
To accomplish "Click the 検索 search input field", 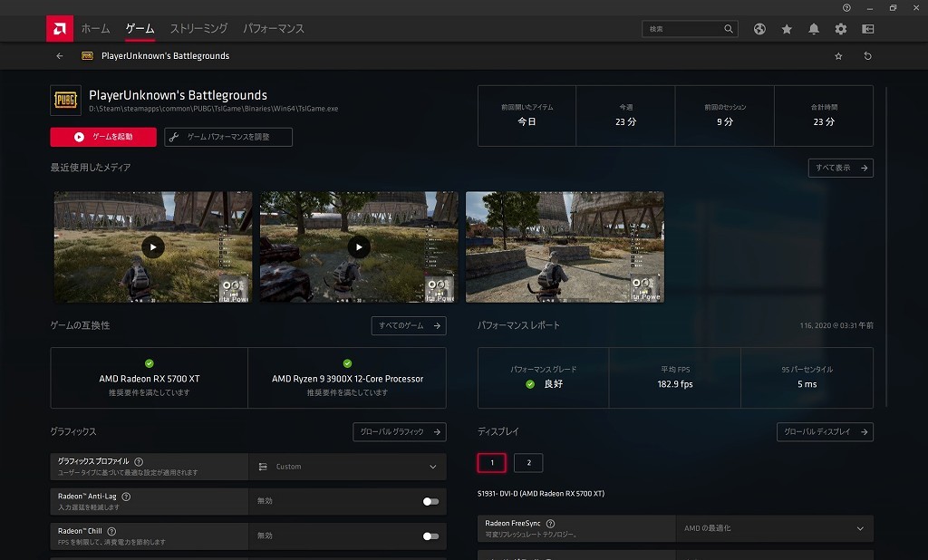I will tap(684, 29).
